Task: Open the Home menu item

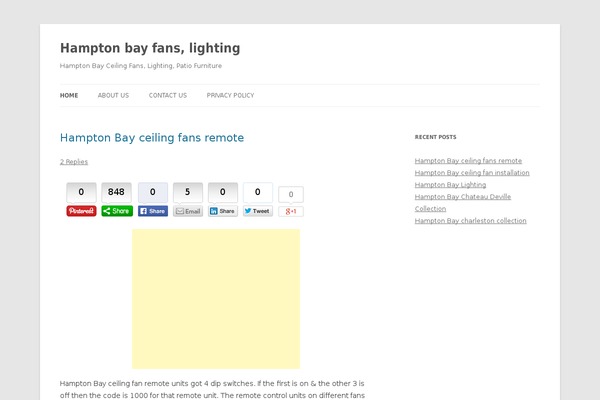Action: pyautogui.click(x=69, y=95)
